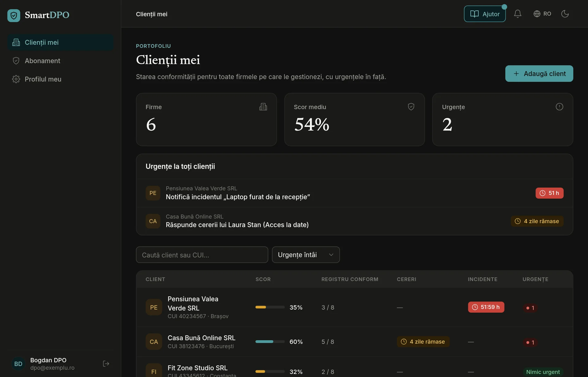Open notifications bell icon
This screenshot has width=588, height=377.
(518, 14)
